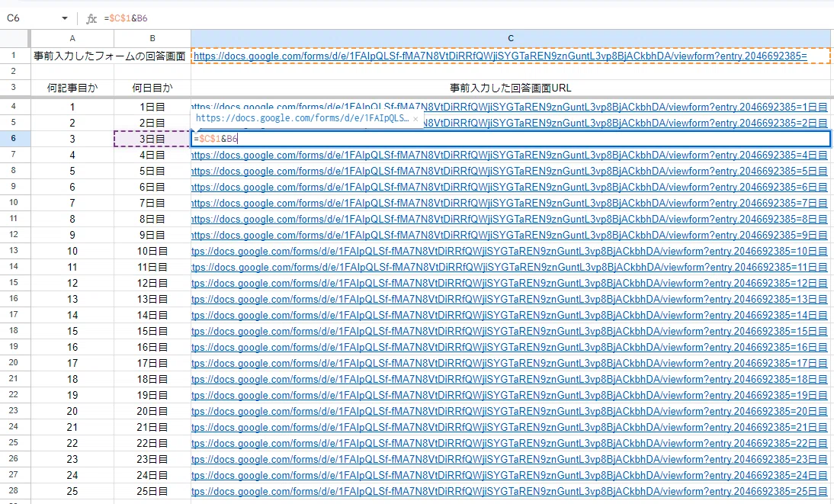Open the link ending in 17日目

pos(509,363)
